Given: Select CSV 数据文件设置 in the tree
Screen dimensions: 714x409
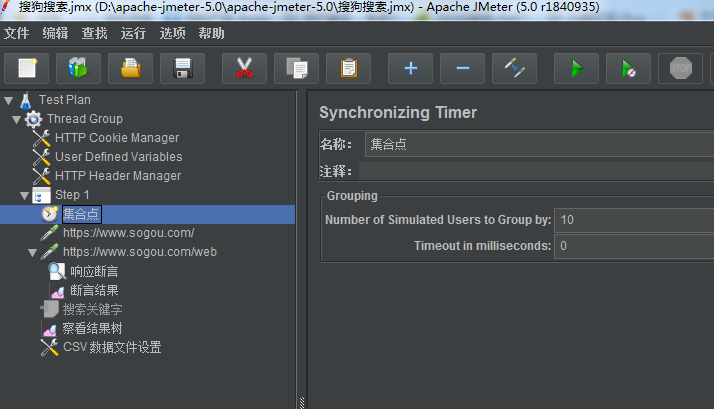Looking at the screenshot, I should pos(112,348).
